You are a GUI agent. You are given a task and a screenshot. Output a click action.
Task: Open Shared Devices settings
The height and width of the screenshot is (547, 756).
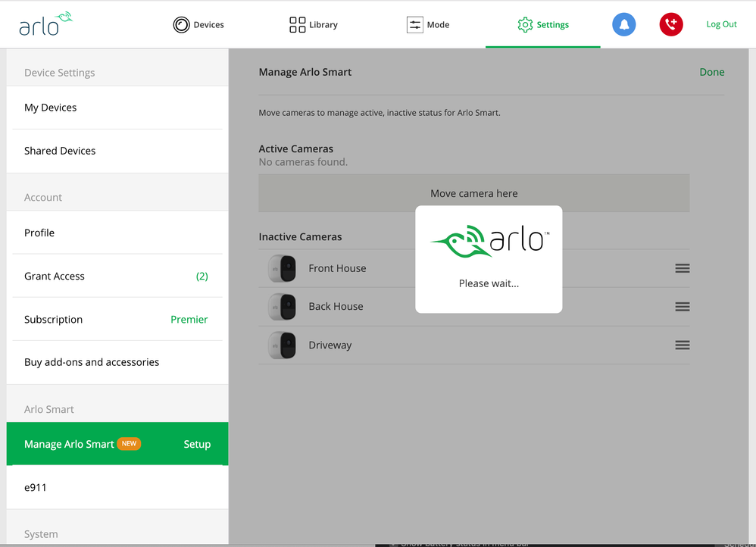117,151
